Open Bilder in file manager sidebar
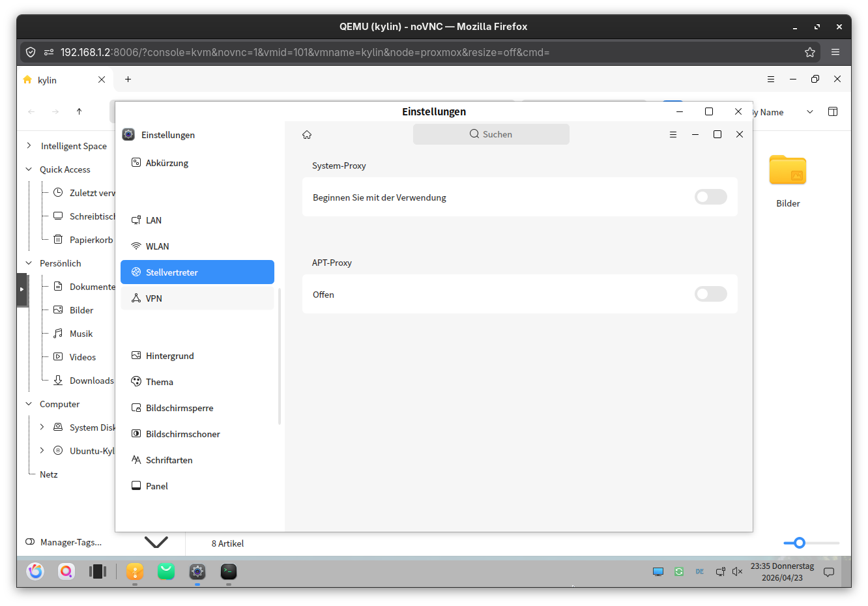This screenshot has width=868, height=606. (73, 310)
